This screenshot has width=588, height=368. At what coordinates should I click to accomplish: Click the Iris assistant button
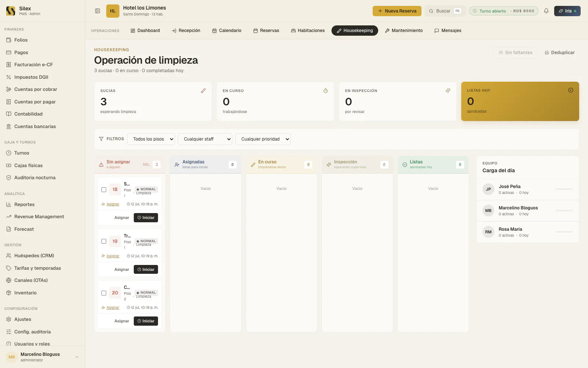pos(567,11)
